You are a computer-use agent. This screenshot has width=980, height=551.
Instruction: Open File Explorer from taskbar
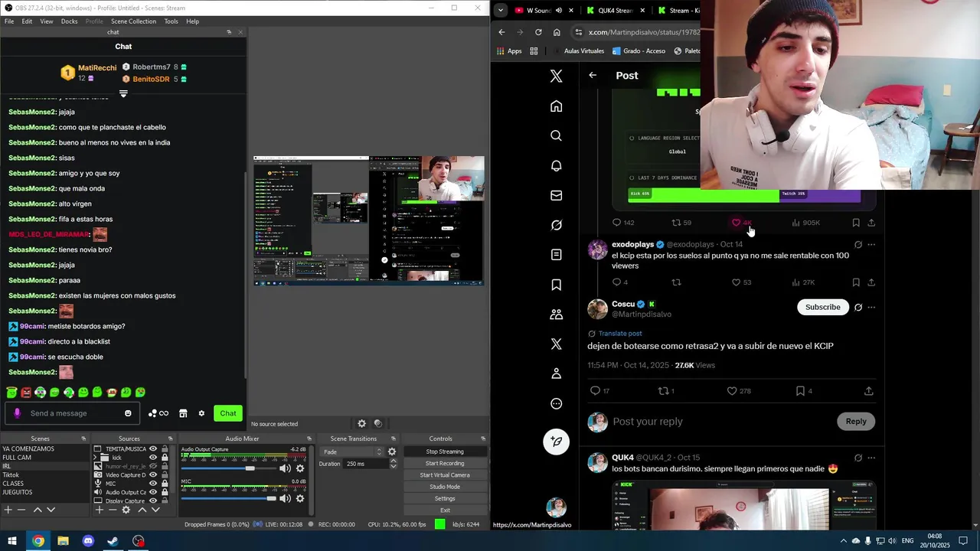click(63, 541)
